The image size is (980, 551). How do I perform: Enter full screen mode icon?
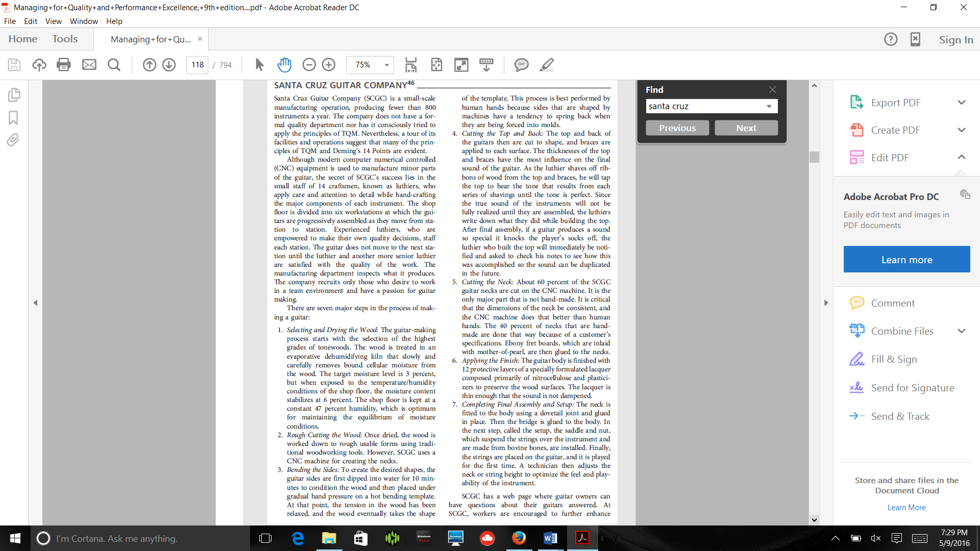click(x=461, y=65)
